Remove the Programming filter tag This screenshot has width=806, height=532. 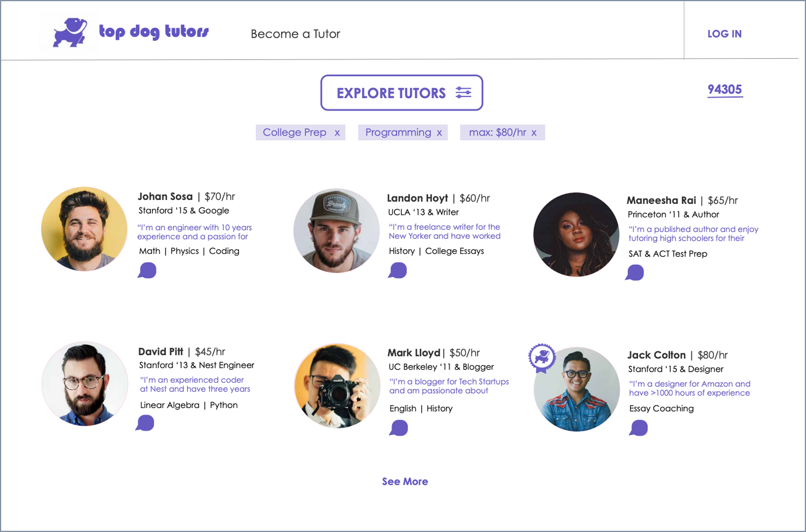(439, 133)
